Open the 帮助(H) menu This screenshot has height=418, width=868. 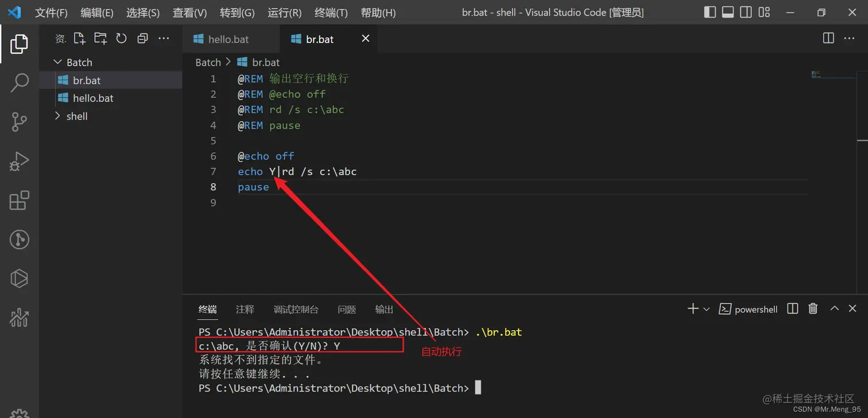(x=378, y=13)
